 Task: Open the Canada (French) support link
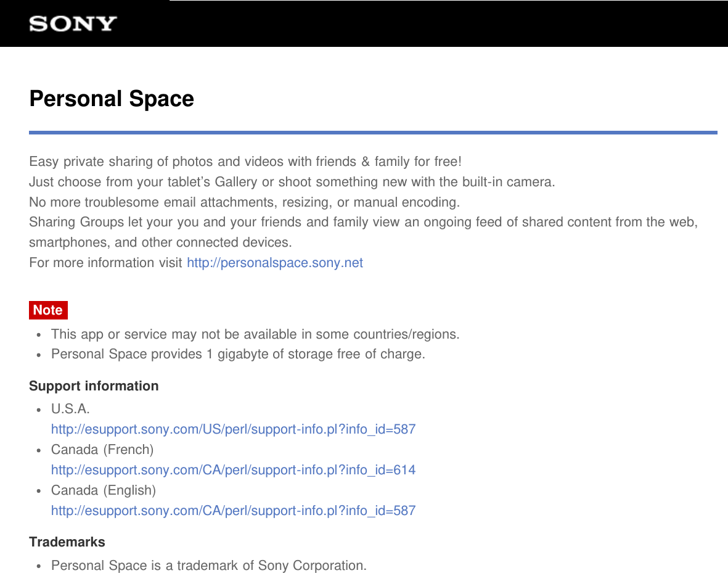[x=233, y=470]
